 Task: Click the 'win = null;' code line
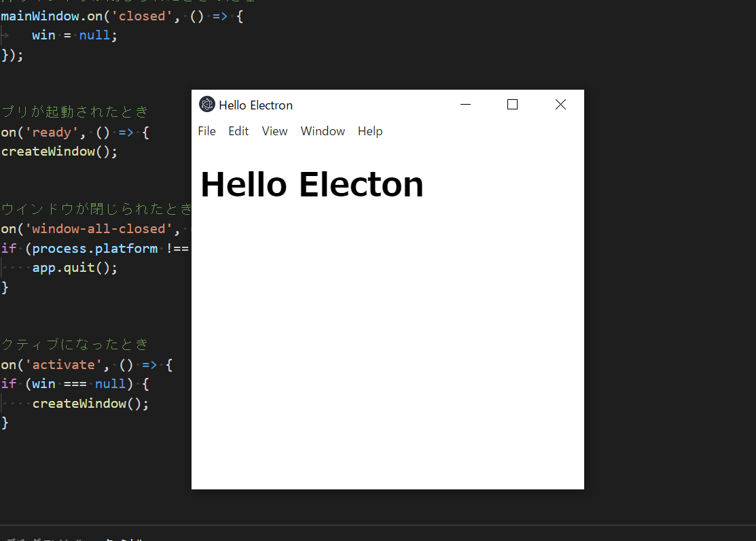coord(74,35)
